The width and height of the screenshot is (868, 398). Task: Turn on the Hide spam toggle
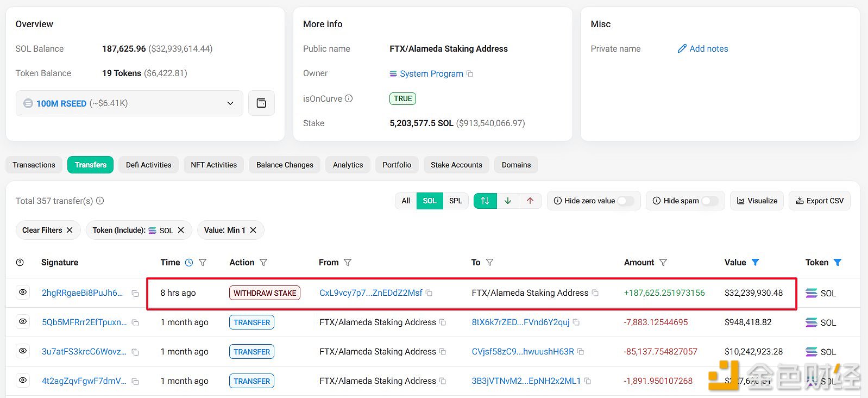pos(709,201)
